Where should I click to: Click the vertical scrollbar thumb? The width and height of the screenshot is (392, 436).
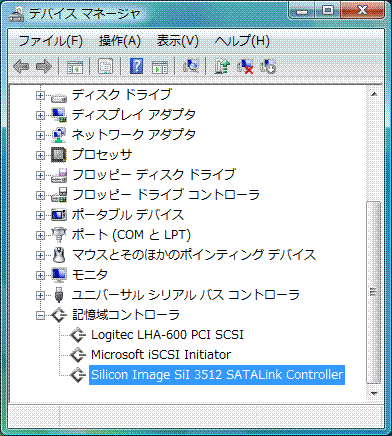(374, 293)
